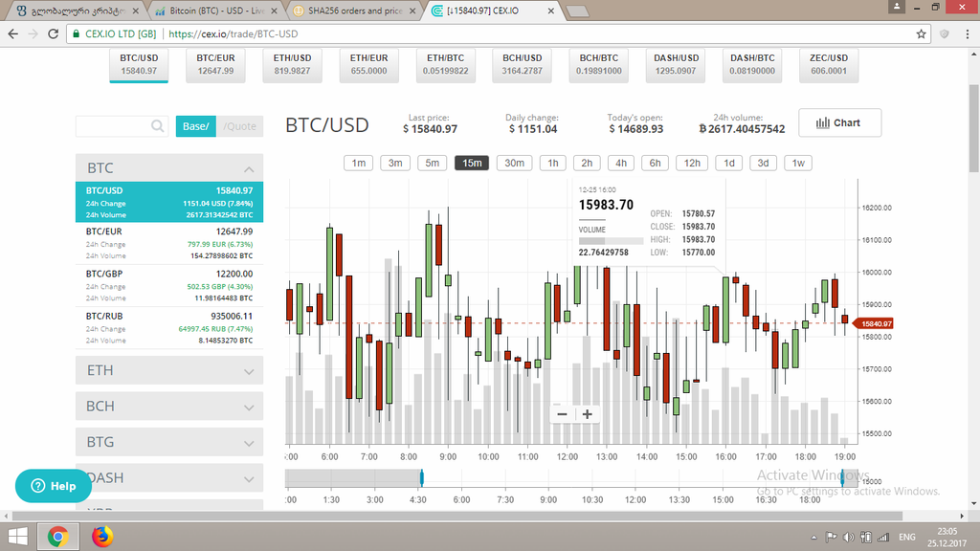Viewport: 980px width, 551px height.
Task: Switch to first Georgian-titled browser tab
Action: (x=78, y=11)
